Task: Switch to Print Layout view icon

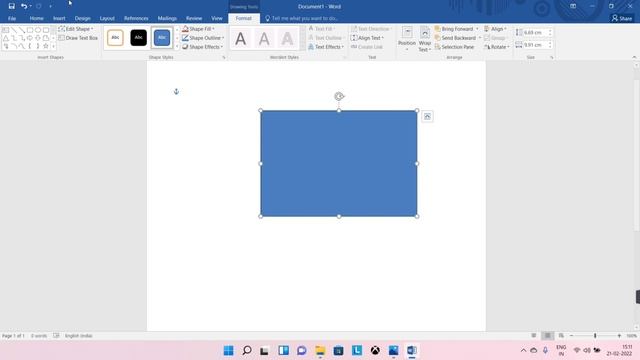Action: [x=547, y=336]
